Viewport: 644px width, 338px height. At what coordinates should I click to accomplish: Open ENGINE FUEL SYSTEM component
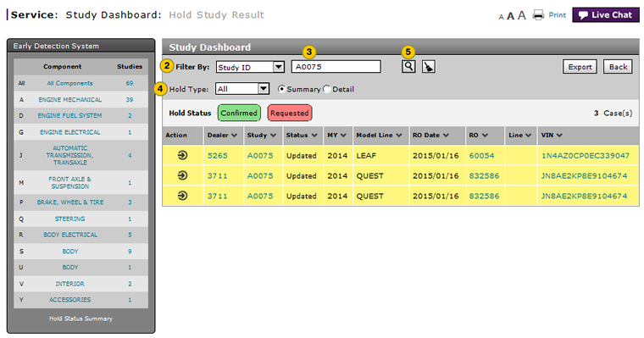coord(69,116)
